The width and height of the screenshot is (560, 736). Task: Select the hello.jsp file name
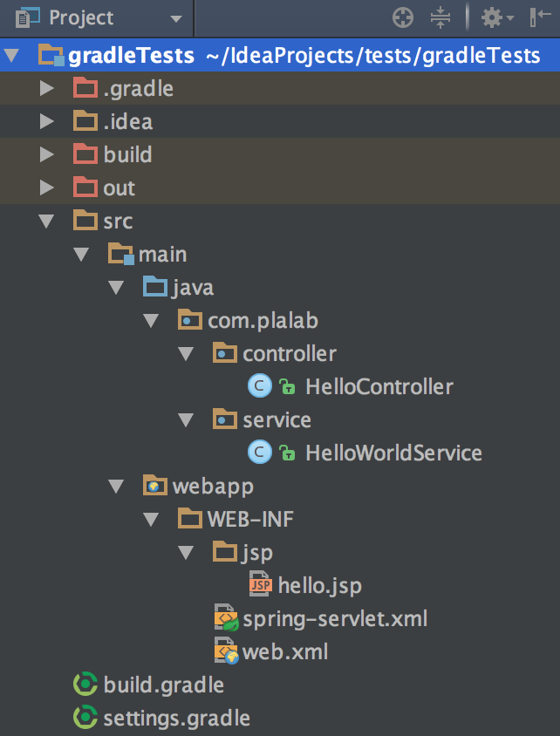(319, 586)
